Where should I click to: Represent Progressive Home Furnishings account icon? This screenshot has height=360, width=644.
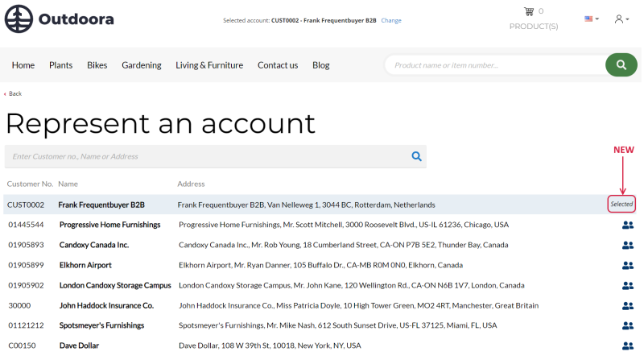click(628, 225)
